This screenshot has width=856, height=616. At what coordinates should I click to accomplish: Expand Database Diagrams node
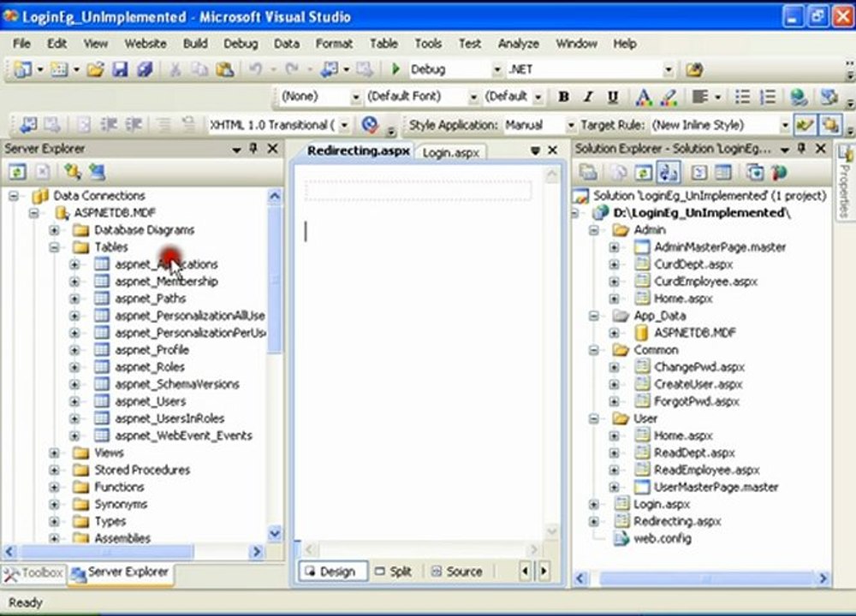pos(54,229)
